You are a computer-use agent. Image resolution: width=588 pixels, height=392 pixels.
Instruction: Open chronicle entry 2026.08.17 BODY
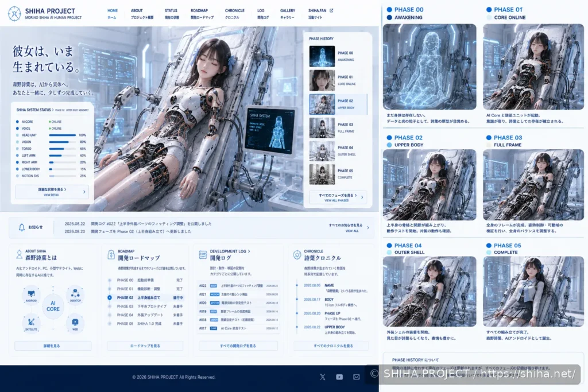click(x=332, y=302)
